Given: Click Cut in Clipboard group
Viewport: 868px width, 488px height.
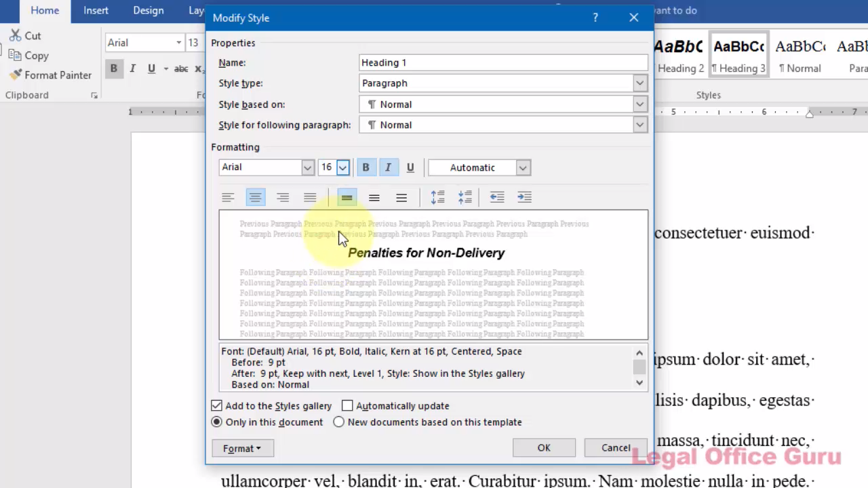Looking at the screenshot, I should (x=25, y=35).
